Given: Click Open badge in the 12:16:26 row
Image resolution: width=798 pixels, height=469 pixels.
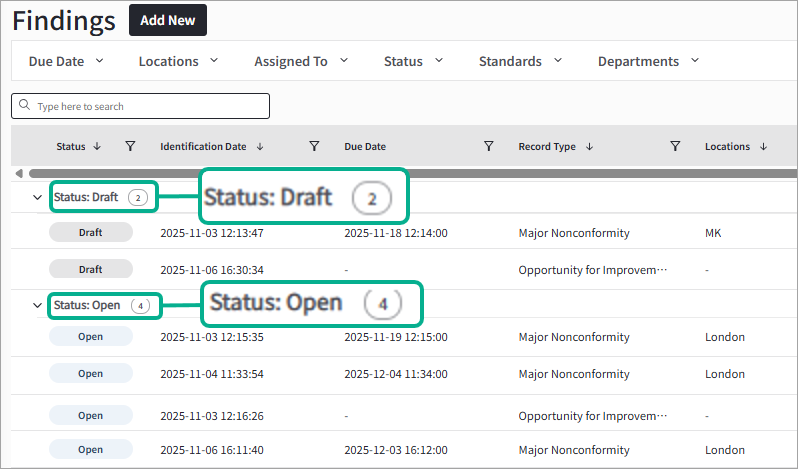Looking at the screenshot, I should pyautogui.click(x=91, y=416).
